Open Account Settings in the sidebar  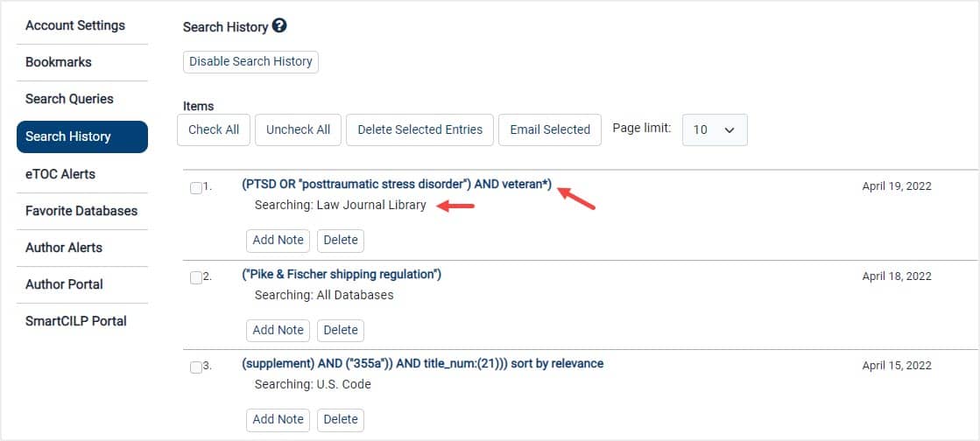pos(75,25)
